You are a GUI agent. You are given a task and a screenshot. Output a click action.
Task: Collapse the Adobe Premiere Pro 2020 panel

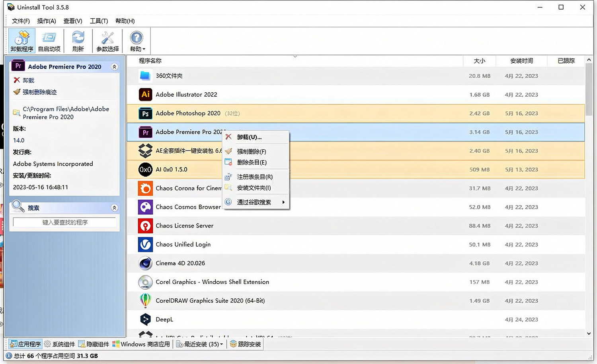click(x=115, y=67)
